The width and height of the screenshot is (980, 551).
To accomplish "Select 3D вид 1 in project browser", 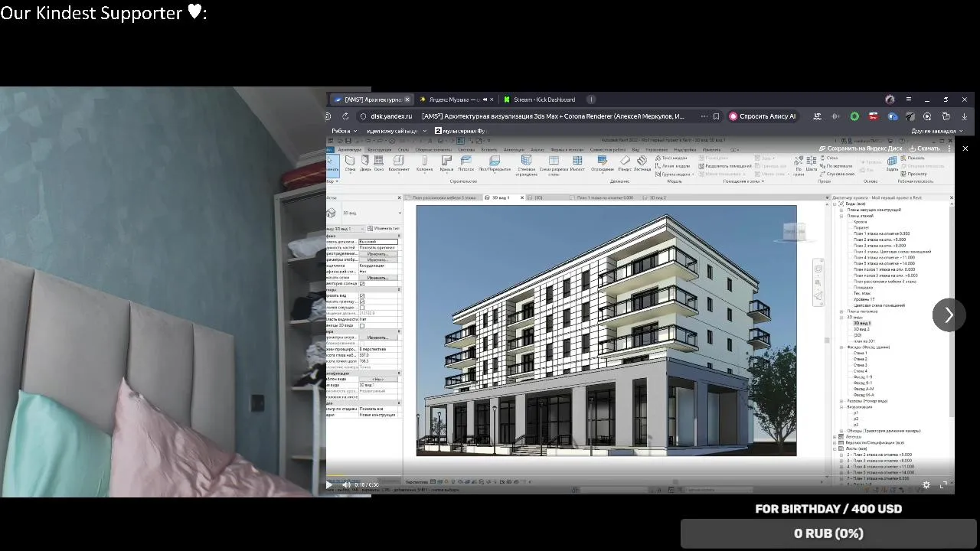I will coord(862,323).
